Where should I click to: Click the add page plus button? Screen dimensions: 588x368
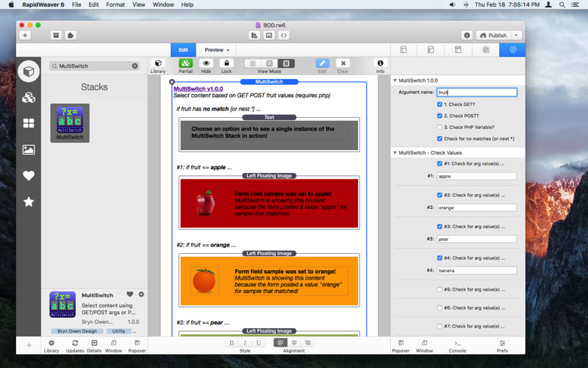coord(25,35)
